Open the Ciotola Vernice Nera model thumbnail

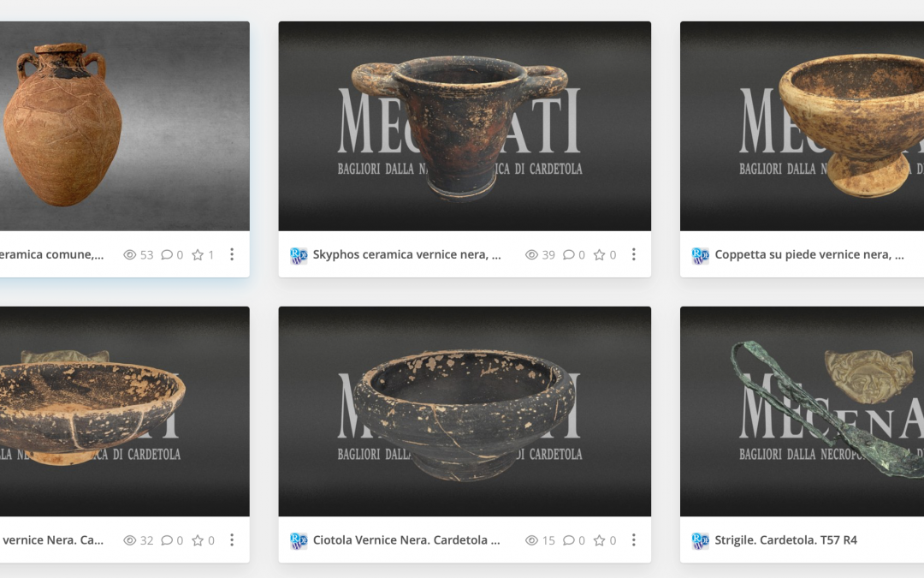click(x=465, y=412)
